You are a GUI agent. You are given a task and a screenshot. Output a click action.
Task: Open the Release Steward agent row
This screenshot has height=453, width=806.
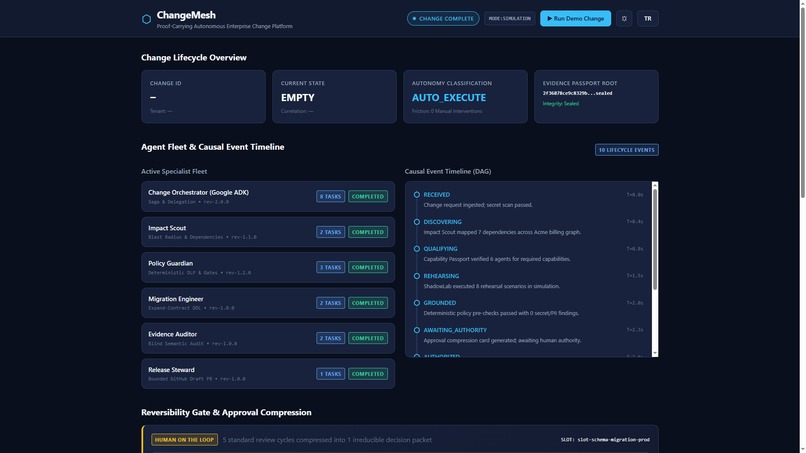(268, 374)
